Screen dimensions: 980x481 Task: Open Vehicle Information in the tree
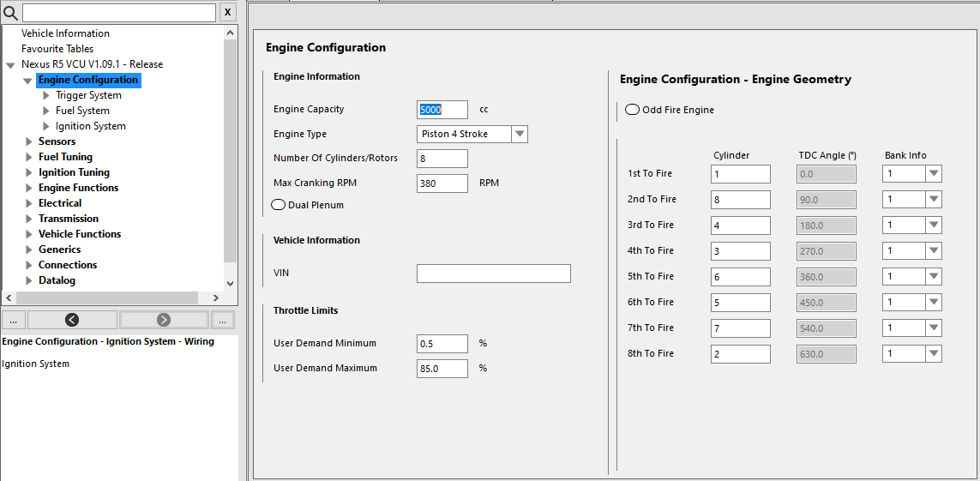point(65,33)
